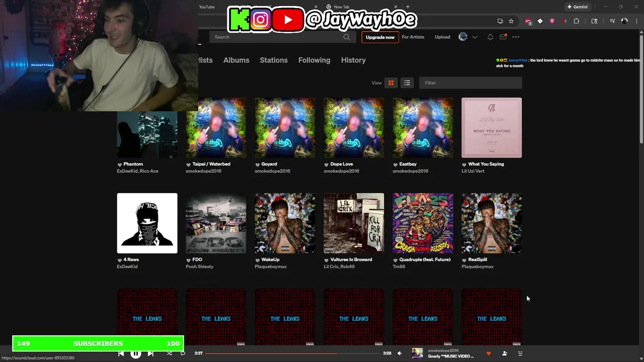Image resolution: width=644 pixels, height=362 pixels.
Task: Click the user avatar in SoundCloud header
Action: 463,37
